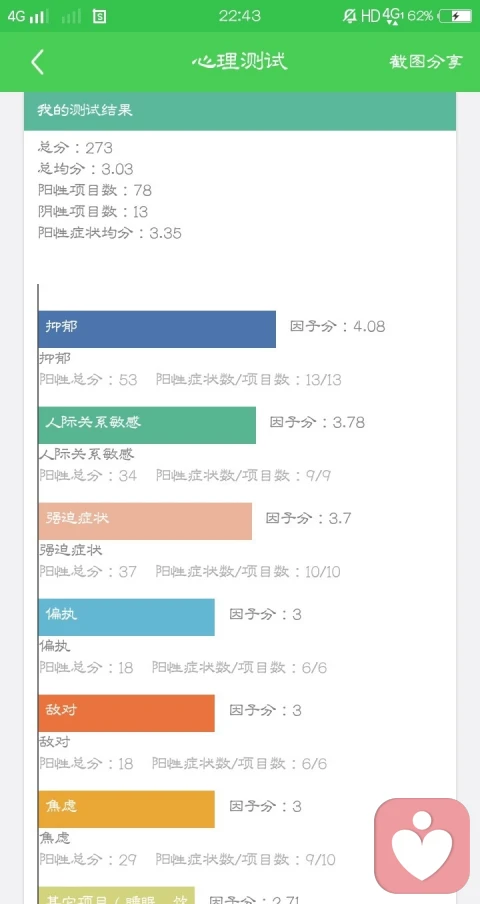The image size is (480, 904).
Task: Tap the back arrow icon
Action: [37, 62]
